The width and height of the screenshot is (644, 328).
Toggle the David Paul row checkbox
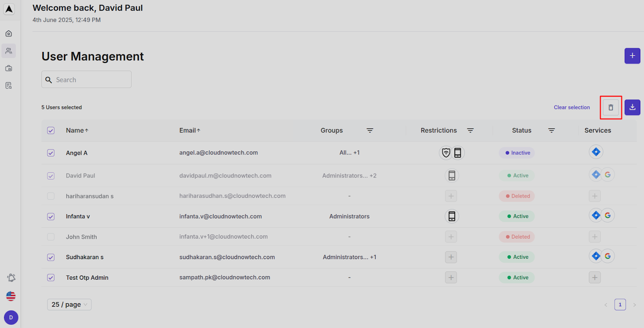click(x=51, y=176)
